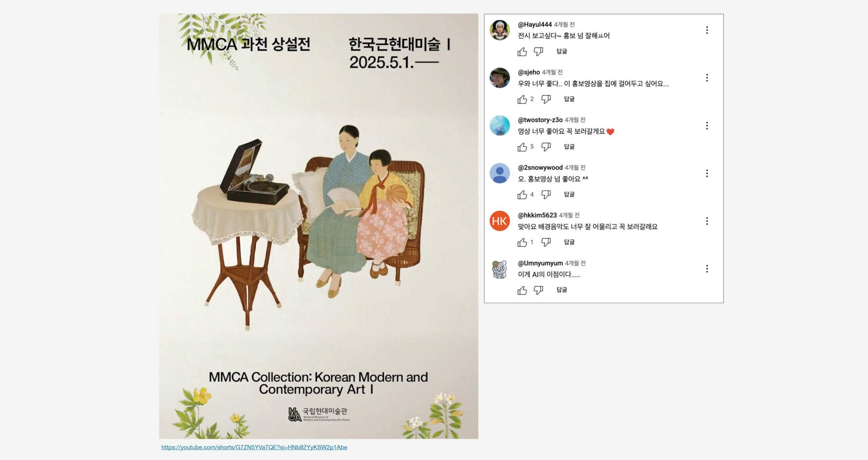Open the three-dot menu on @Umnyumyum's comment
The image size is (868, 460).
(707, 269)
